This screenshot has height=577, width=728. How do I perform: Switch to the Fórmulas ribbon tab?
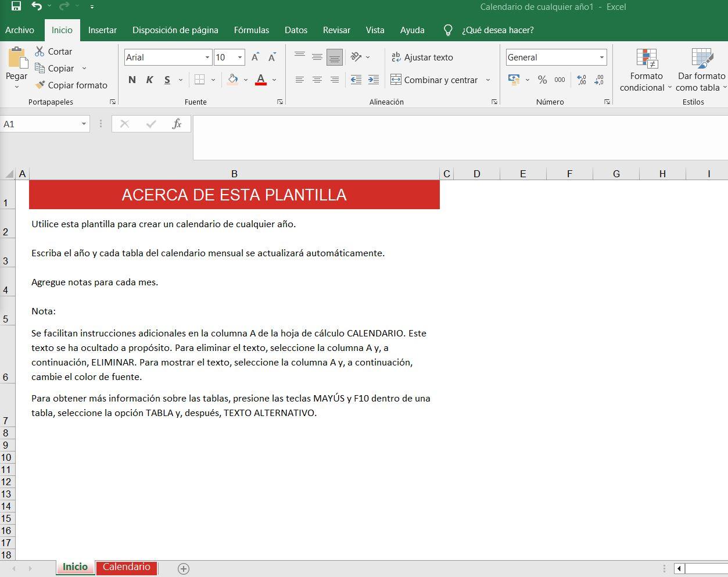pyautogui.click(x=251, y=30)
